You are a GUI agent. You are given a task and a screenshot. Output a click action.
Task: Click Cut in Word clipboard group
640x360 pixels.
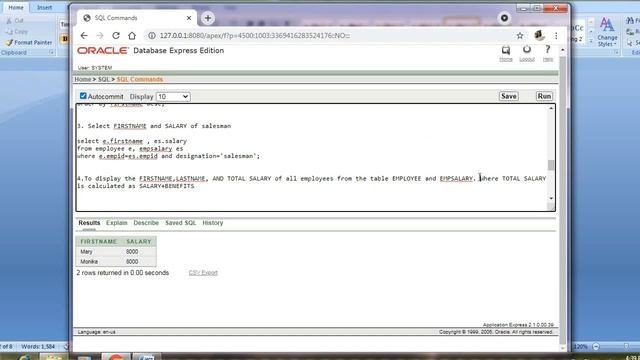(x=15, y=20)
